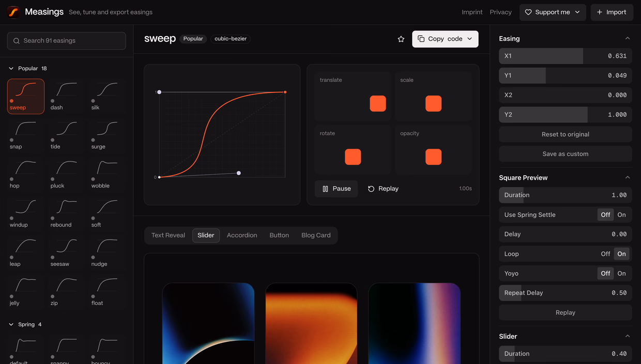Choose the tide easing curve
The width and height of the screenshot is (641, 364).
click(67, 135)
